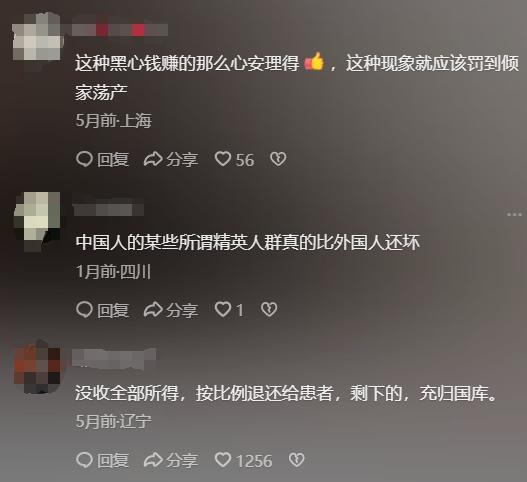Click the share arrow icon on the Shanghai comment
Screen dimensions: 527x482
153,159
